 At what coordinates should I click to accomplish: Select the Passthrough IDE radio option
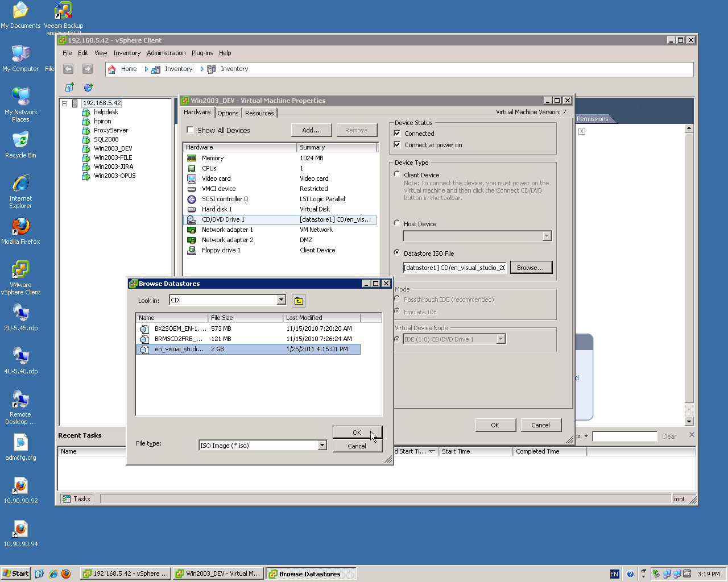[398, 299]
